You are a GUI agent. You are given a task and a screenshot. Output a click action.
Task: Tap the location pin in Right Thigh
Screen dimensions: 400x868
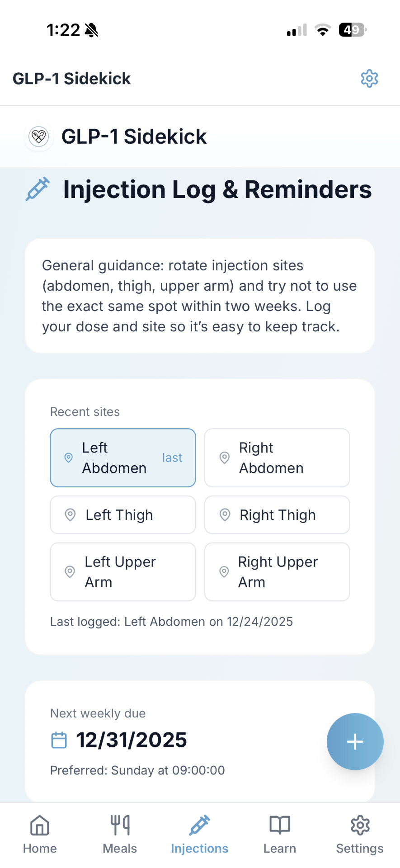click(x=225, y=514)
